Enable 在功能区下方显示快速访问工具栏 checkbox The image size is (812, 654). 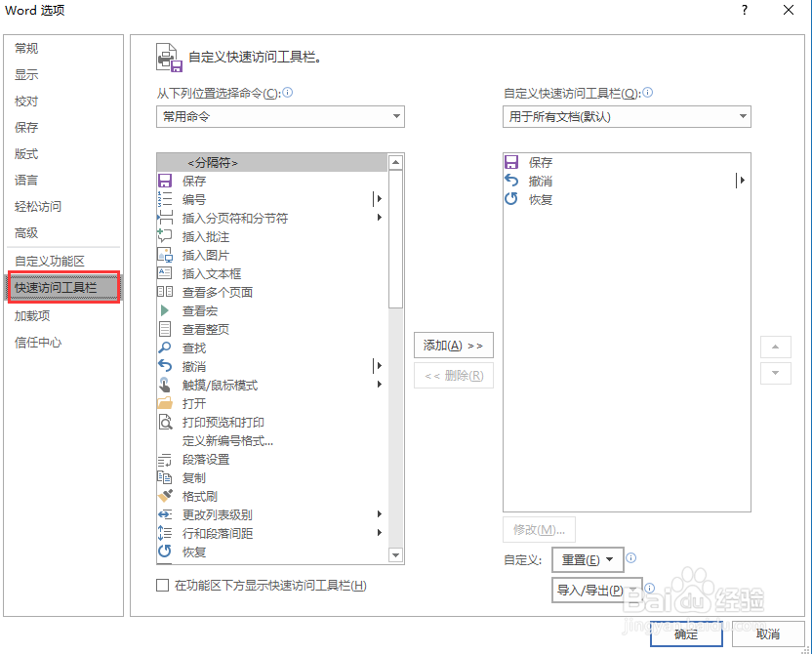(x=163, y=585)
